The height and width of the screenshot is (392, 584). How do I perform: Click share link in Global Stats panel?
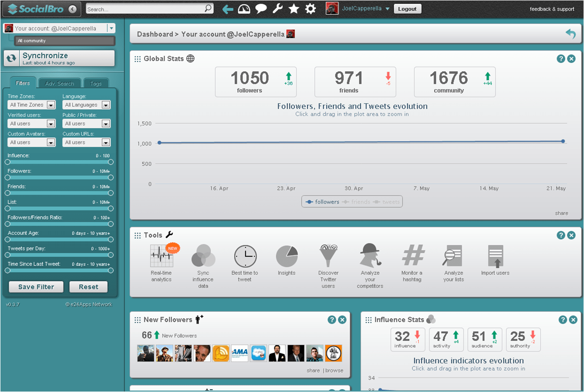(x=561, y=213)
